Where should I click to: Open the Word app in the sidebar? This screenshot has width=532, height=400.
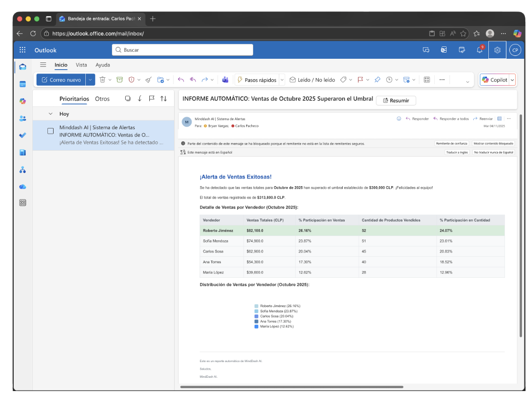23,152
